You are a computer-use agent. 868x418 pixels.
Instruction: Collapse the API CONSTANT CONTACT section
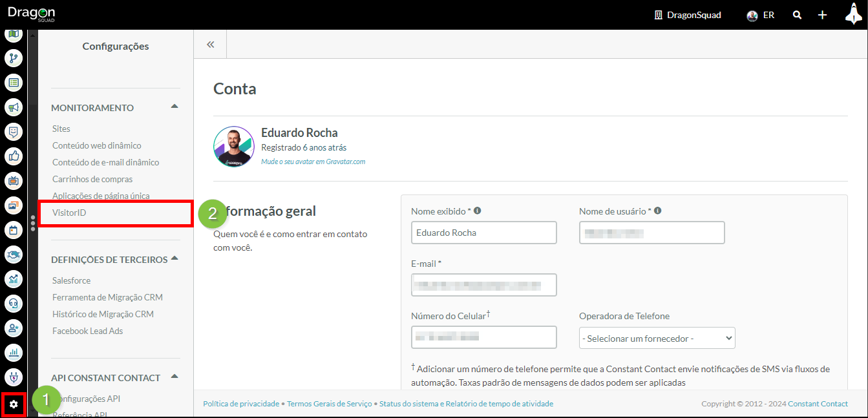pyautogui.click(x=174, y=377)
